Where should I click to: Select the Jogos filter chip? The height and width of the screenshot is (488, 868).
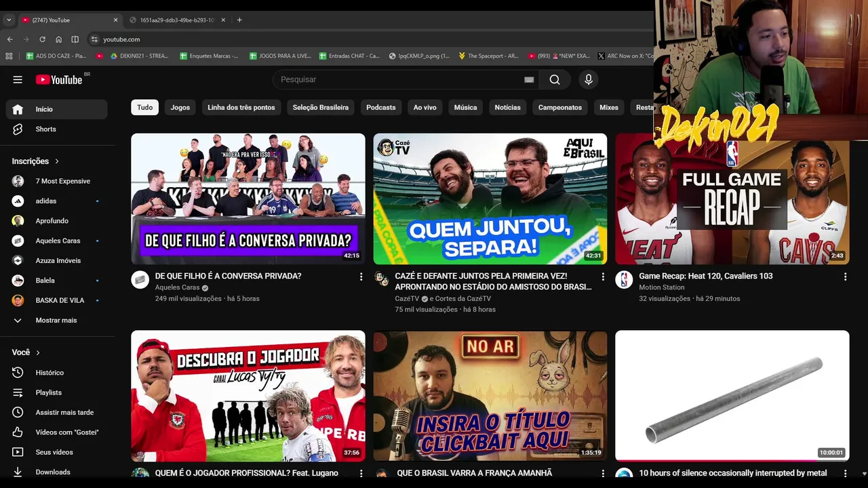pyautogui.click(x=180, y=107)
